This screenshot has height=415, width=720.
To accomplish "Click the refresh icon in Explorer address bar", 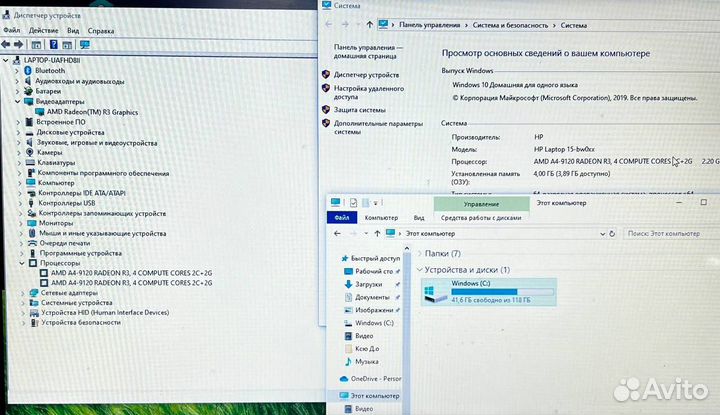I will (612, 234).
